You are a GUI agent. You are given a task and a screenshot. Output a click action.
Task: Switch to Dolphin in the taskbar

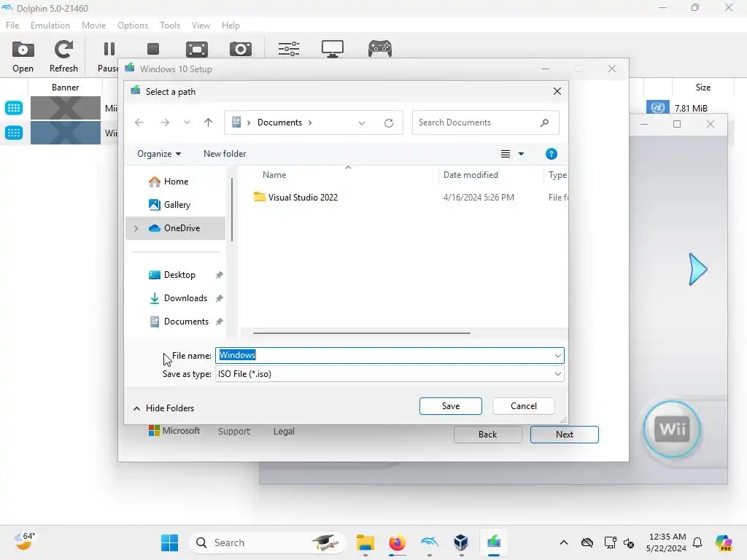pos(429,542)
